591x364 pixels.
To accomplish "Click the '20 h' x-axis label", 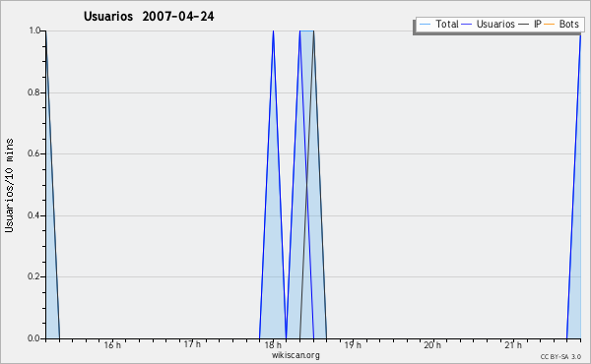I will pyautogui.click(x=432, y=344).
